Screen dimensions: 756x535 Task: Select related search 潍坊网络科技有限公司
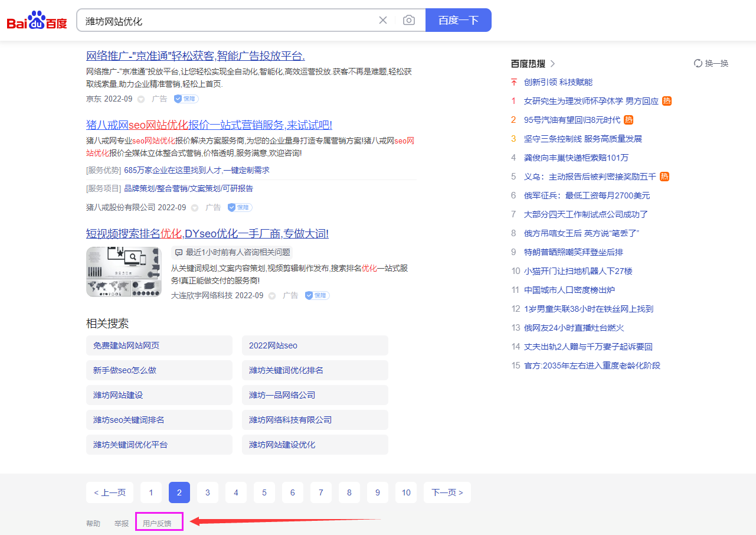pos(315,420)
